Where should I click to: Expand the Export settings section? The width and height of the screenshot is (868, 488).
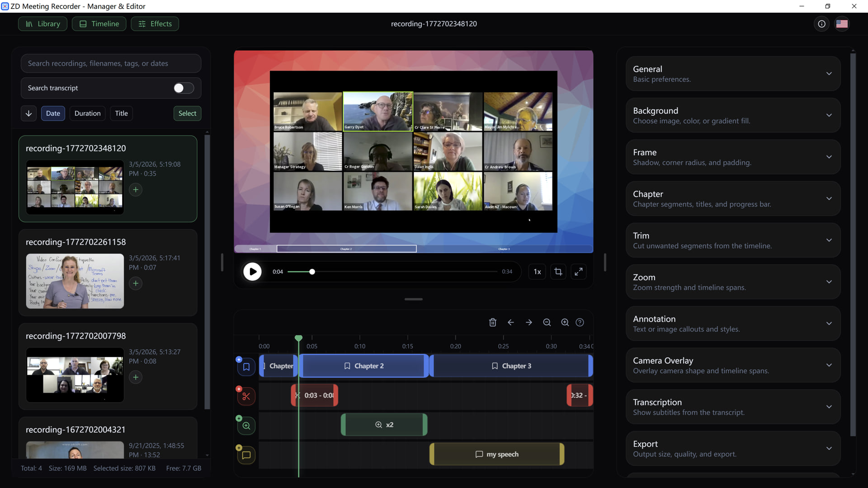[733, 448]
